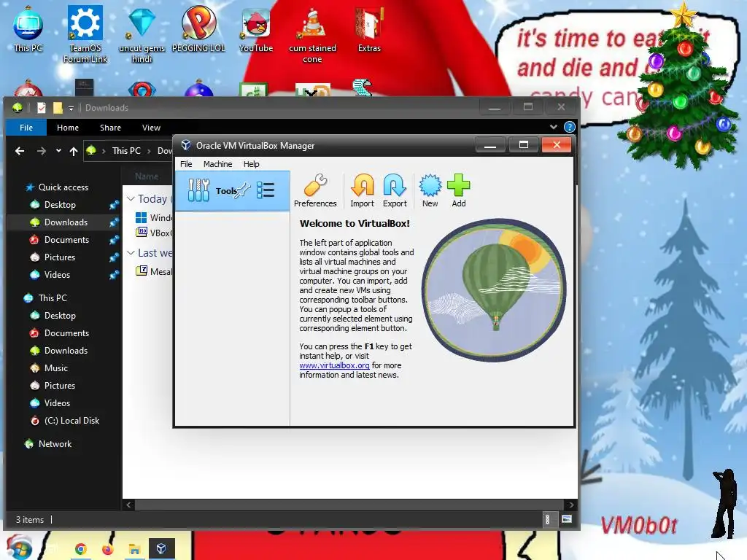
Task: Select Desktop under Quick access
Action: coord(60,205)
